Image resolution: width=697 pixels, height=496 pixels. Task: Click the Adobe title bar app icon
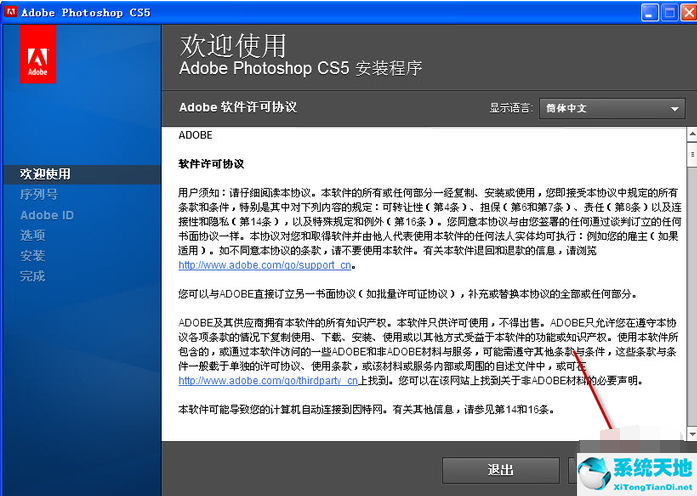[x=10, y=12]
